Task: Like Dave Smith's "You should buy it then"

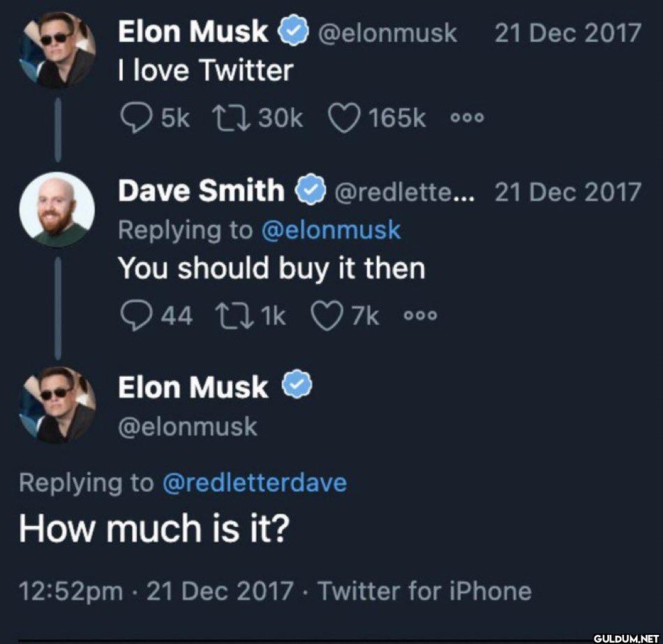Action: [327, 315]
